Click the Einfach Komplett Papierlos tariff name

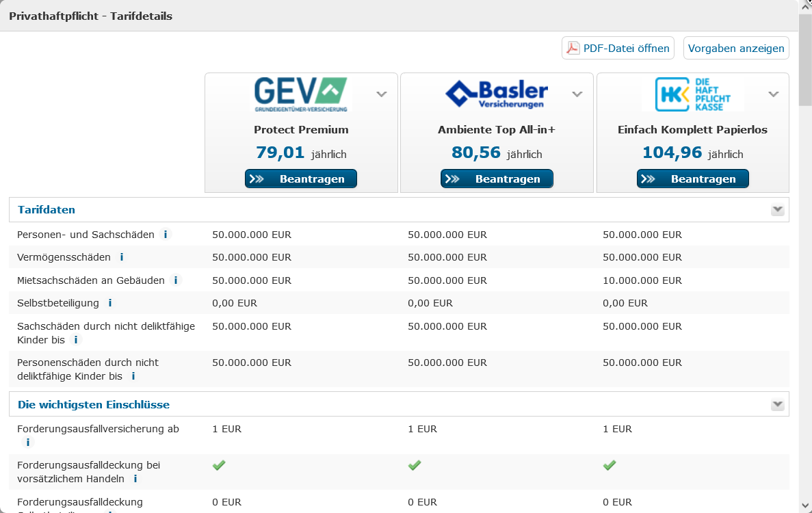[x=692, y=130]
